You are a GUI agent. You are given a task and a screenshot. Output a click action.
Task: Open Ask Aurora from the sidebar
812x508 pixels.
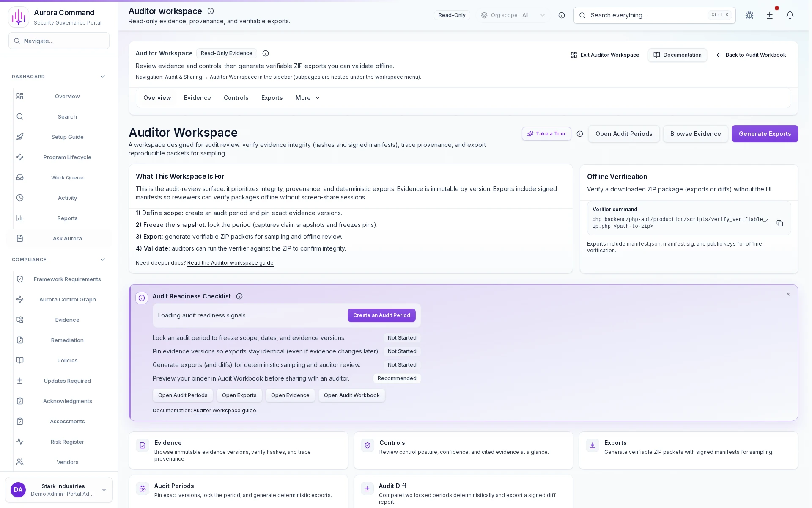point(67,238)
